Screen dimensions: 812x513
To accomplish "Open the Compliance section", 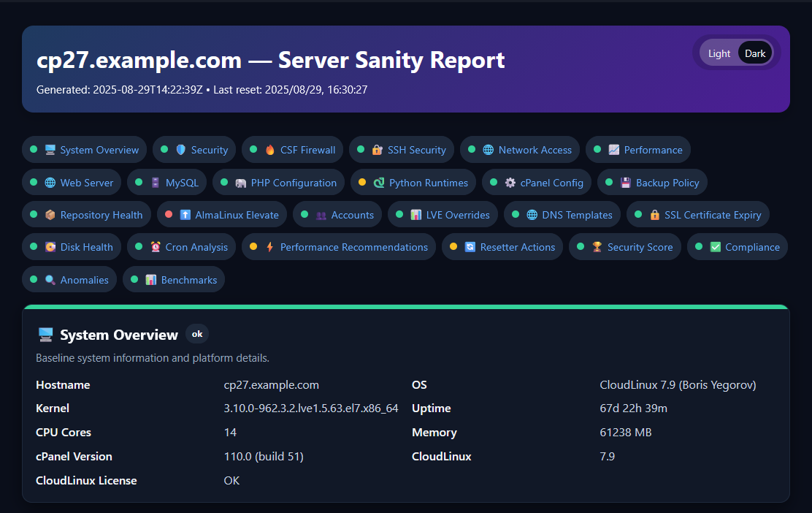I will 738,247.
